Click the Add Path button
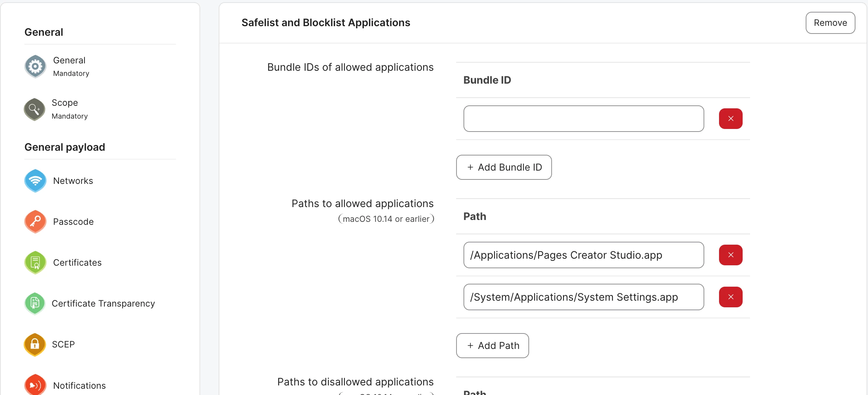 pyautogui.click(x=492, y=346)
